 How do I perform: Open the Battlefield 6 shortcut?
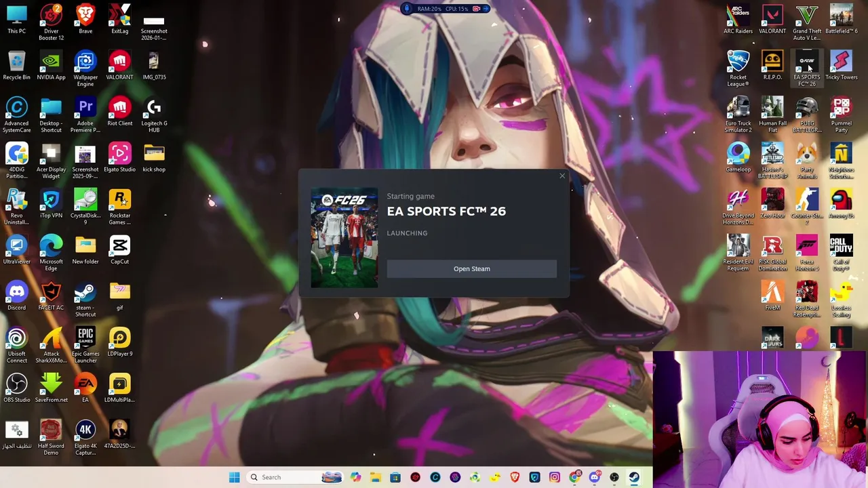[x=842, y=20]
